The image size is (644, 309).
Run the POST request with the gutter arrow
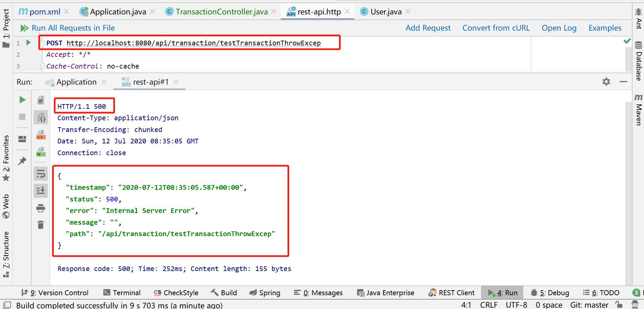point(29,42)
